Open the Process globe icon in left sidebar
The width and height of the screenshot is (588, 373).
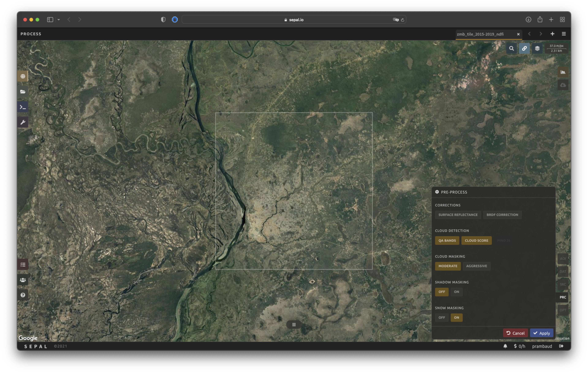coord(23,76)
